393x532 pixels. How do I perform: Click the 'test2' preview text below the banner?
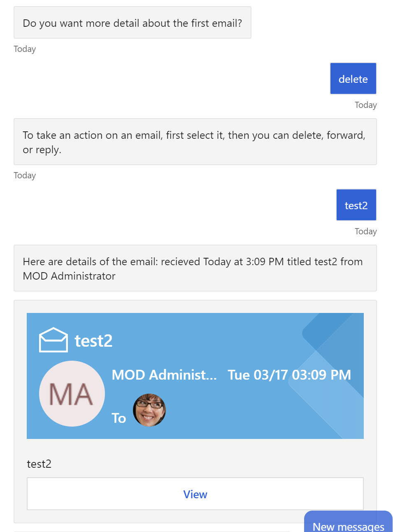[39, 464]
